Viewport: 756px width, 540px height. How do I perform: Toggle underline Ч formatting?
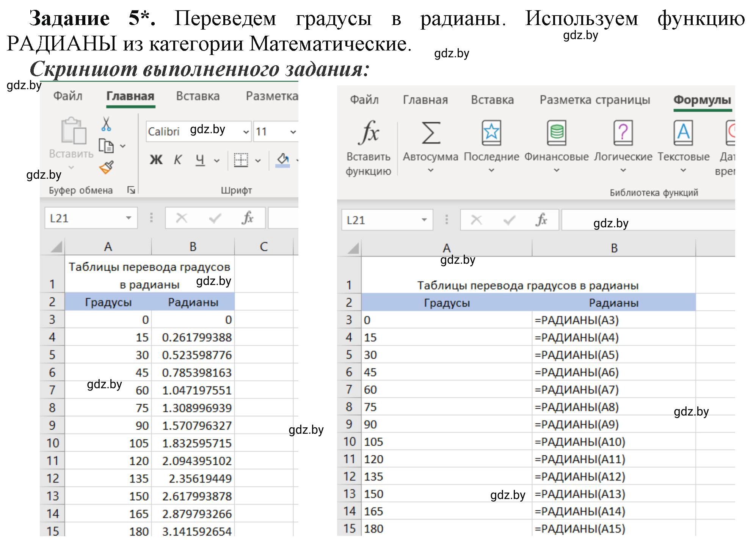click(x=200, y=160)
